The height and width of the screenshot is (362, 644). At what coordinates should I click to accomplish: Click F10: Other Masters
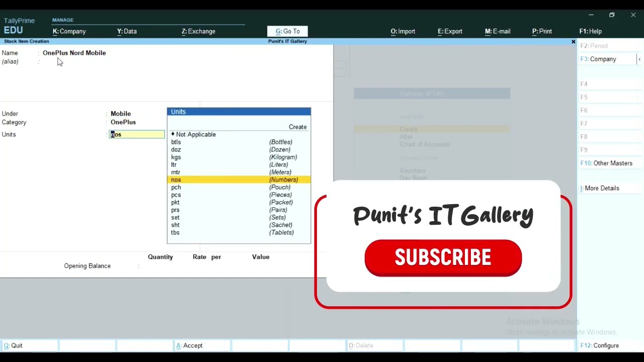click(610, 163)
